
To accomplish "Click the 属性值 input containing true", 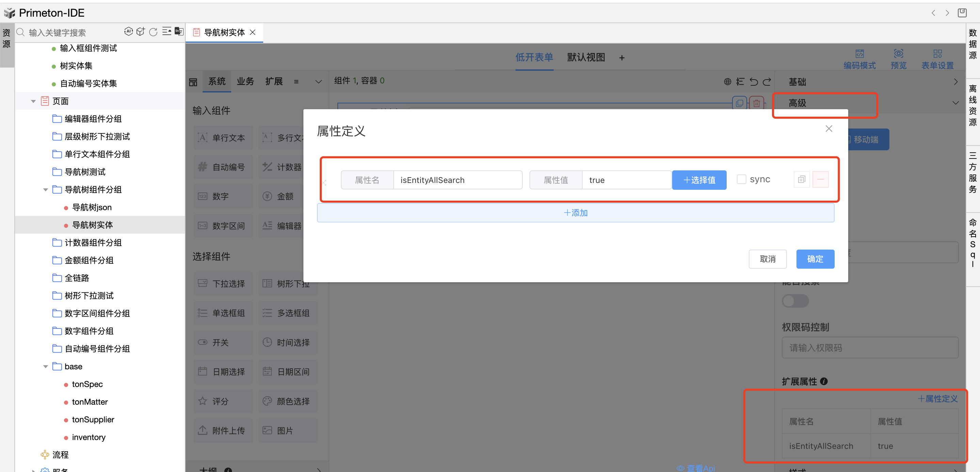I will click(x=626, y=180).
